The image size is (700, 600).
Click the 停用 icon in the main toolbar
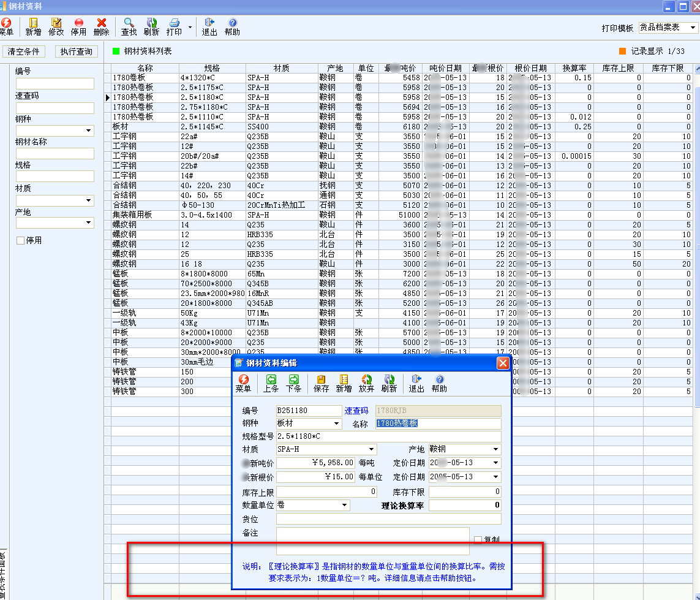78,27
